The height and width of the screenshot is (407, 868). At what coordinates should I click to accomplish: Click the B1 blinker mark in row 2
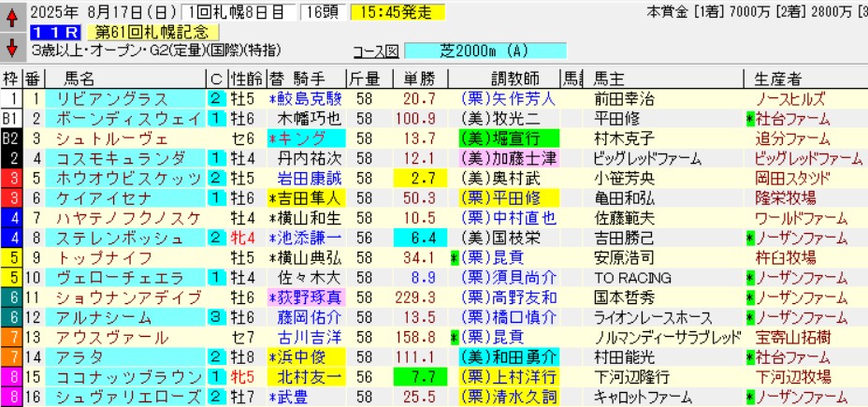pyautogui.click(x=10, y=118)
